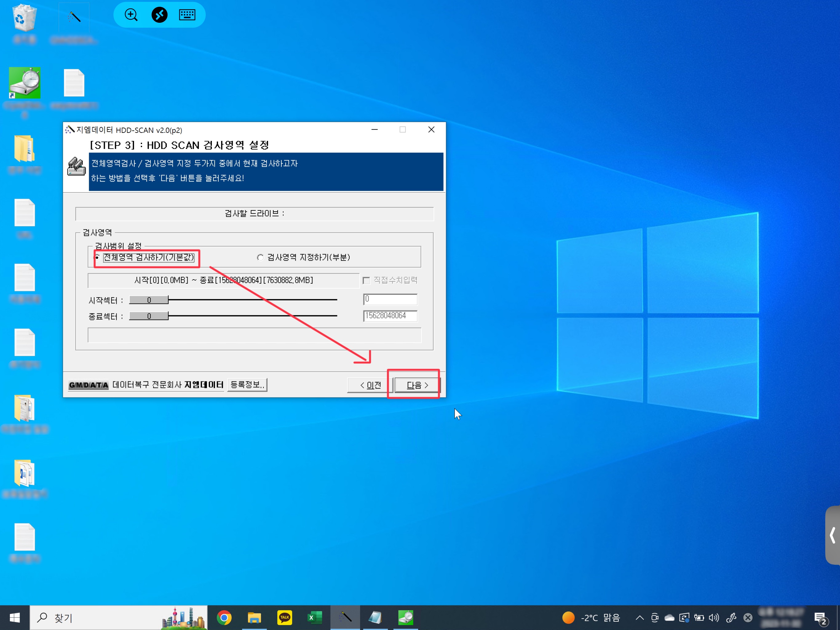Click the remote desktop icon in top toolbar
840x630 pixels.
[160, 15]
